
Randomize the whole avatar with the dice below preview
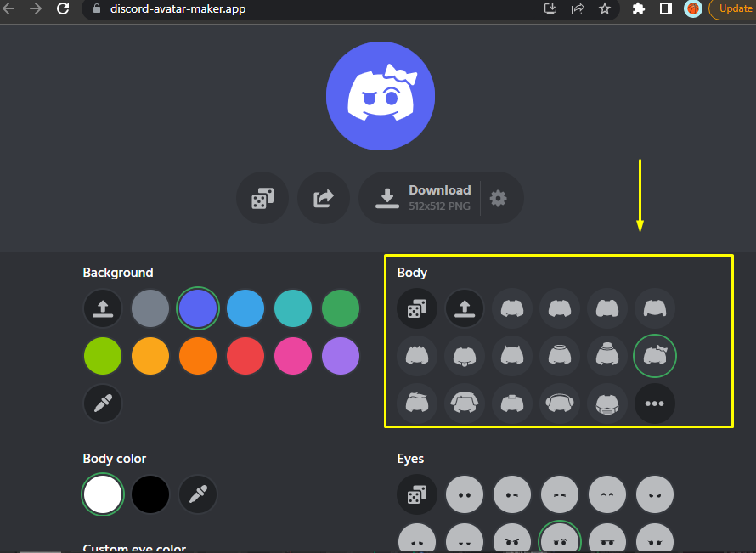coord(262,198)
